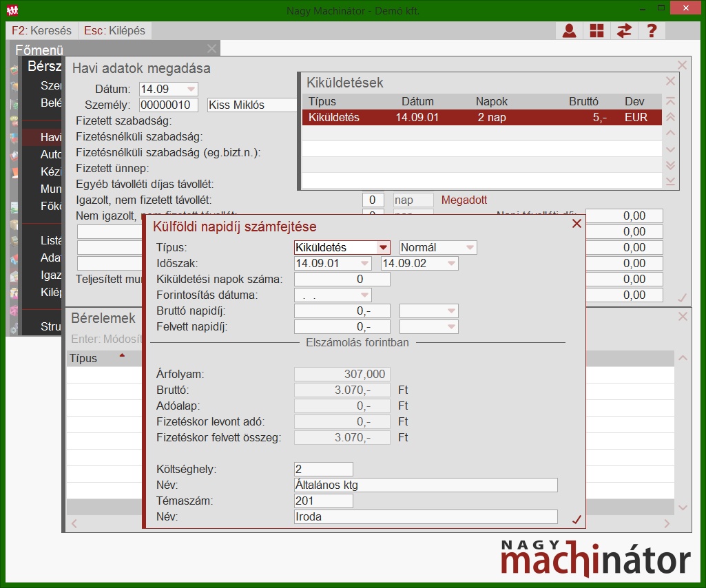Move one row down in Kiküldetések list
This screenshot has height=588, width=706.
(670, 149)
